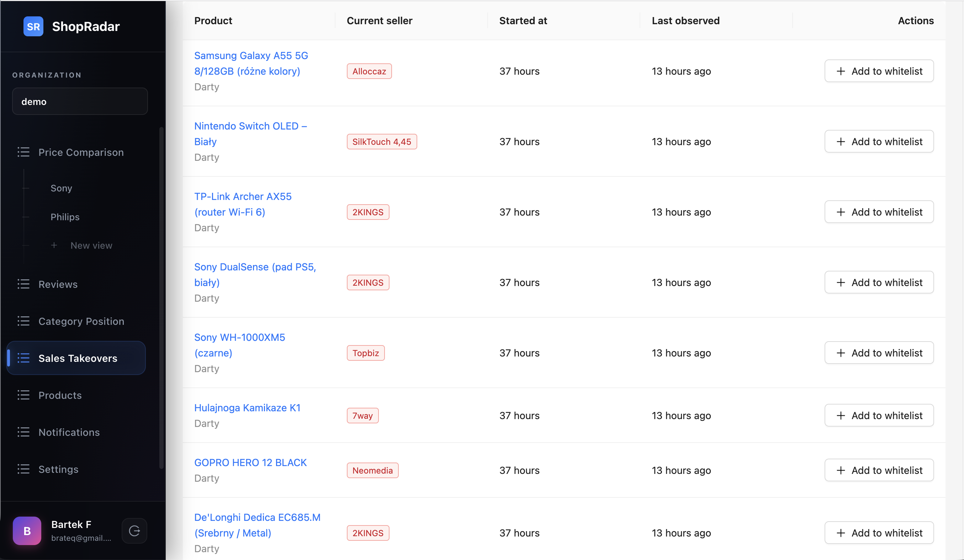Click the list icon beside Category Position

coord(23,321)
